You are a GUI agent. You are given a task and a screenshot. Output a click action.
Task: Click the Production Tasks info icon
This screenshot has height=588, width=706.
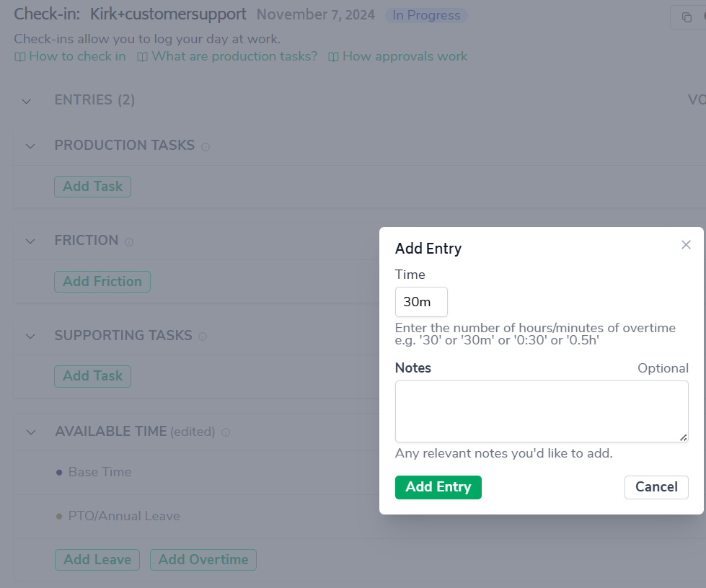[206, 147]
